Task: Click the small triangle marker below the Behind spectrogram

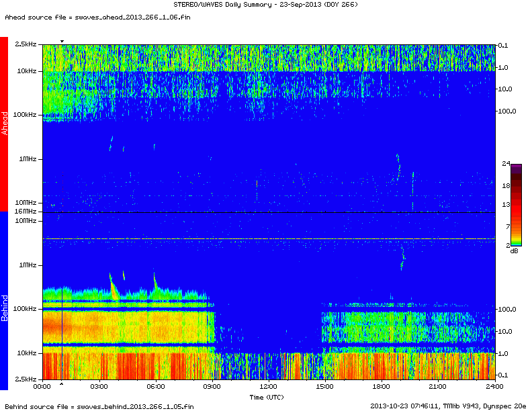Action: coord(62,384)
